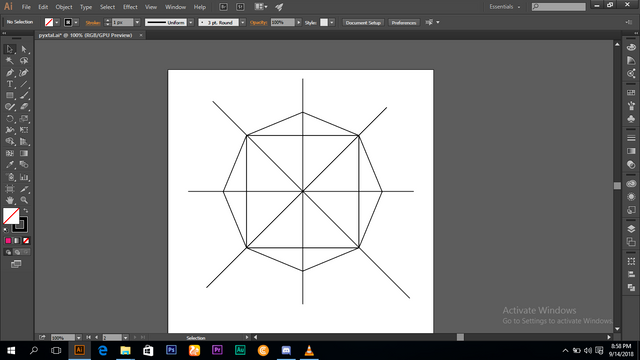Click Document Setup button

point(363,22)
